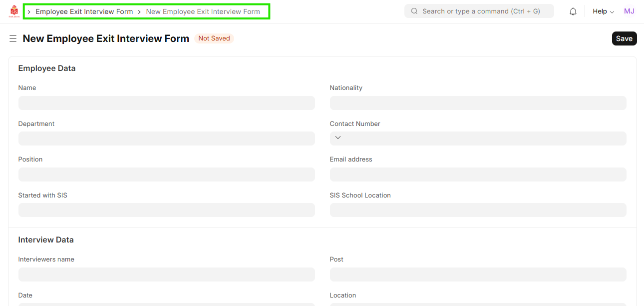644x306 pixels.
Task: Focus the Interviewers name field
Action: 166,274
